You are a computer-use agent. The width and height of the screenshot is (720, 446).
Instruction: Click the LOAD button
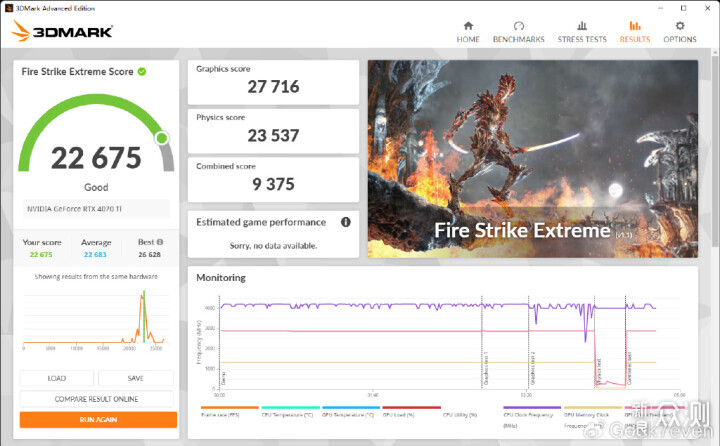tap(56, 378)
